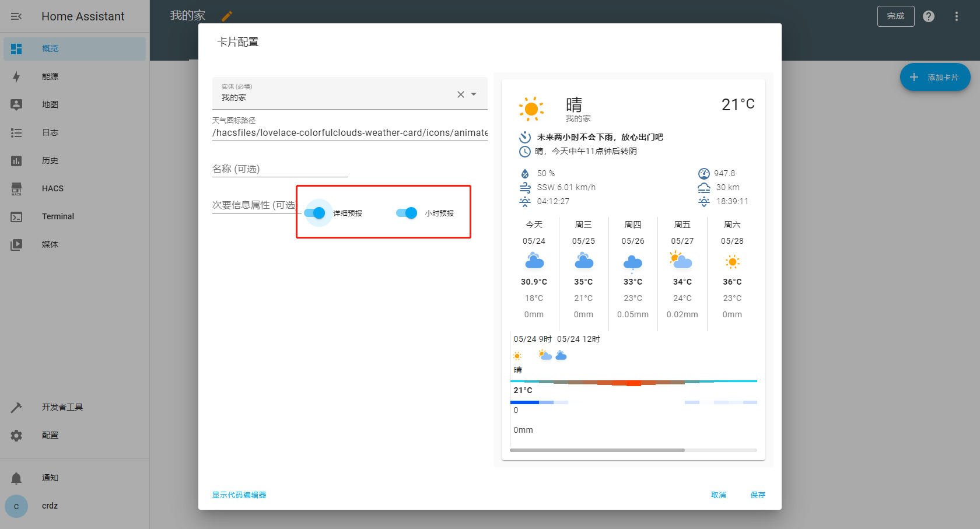
Task: Clear the 实体 entity field with X
Action: (461, 94)
